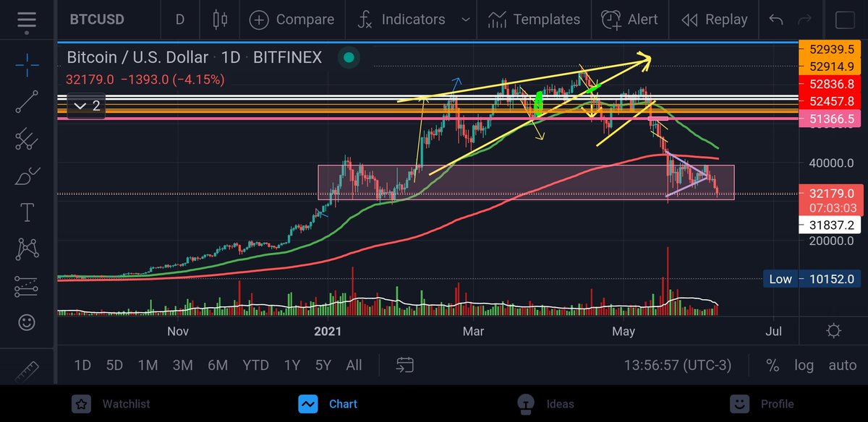This screenshot has height=422, width=868.
Task: Open the D timeframe interval selector
Action: point(179,20)
